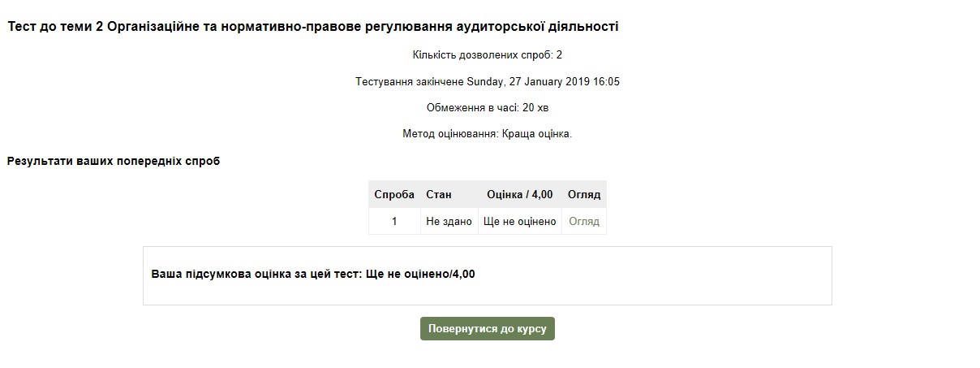This screenshot has height=368, width=980.
Task: Click the Не здано status cell
Action: click(449, 221)
